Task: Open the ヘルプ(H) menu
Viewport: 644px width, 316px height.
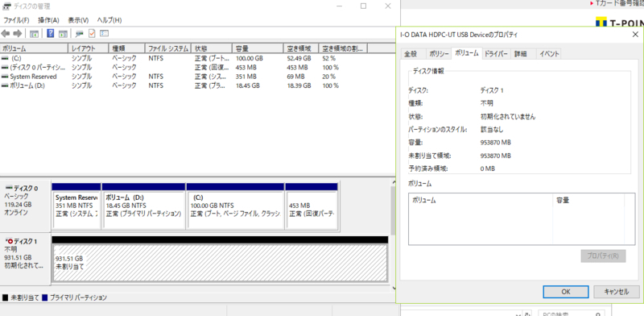Action: tap(109, 20)
